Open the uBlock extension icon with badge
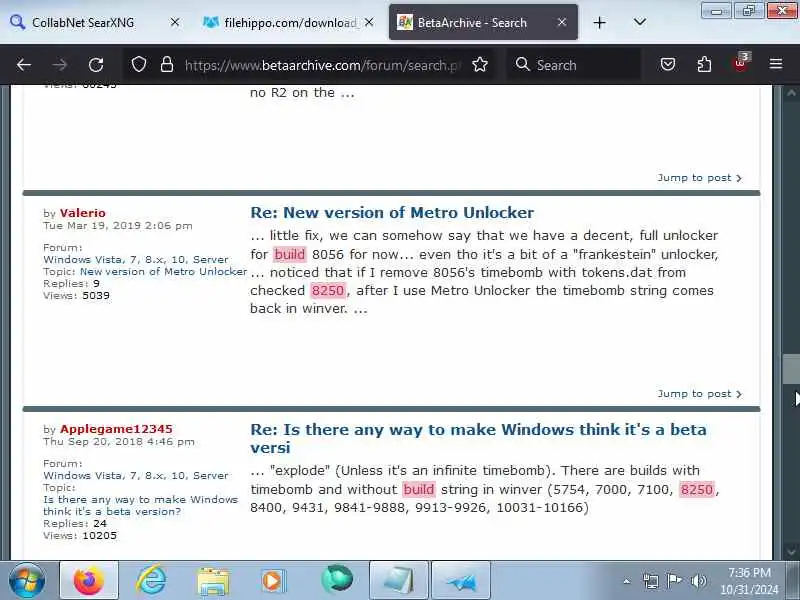This screenshot has height=600, width=800. pos(741,63)
